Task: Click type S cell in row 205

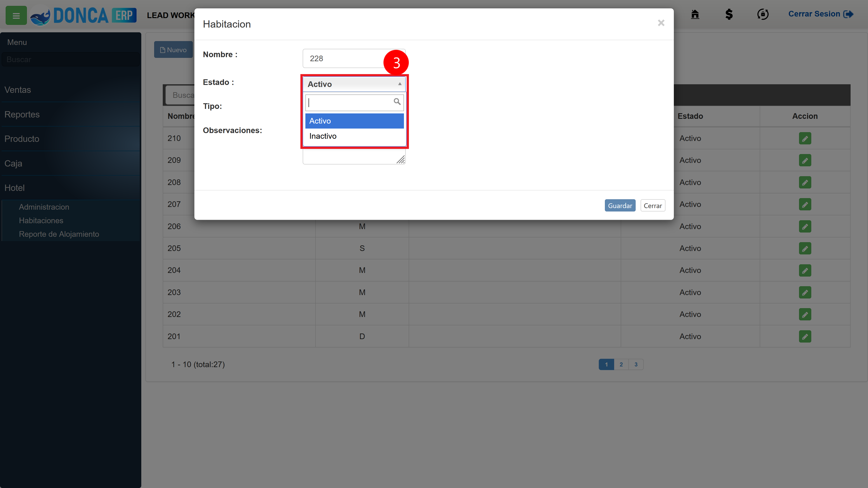Action: coord(362,249)
